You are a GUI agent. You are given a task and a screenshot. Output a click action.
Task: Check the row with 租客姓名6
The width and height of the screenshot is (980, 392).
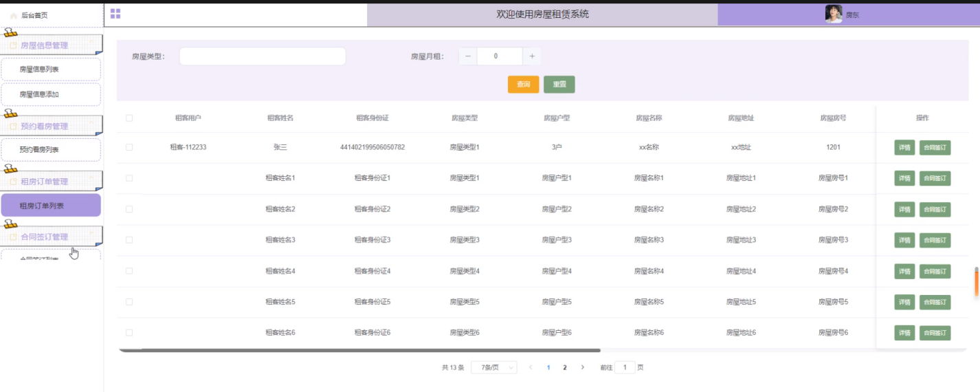pyautogui.click(x=129, y=333)
